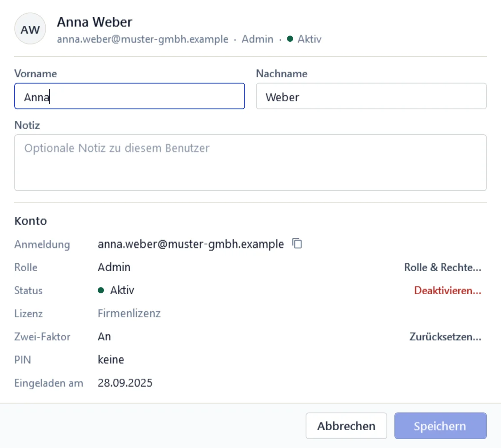Click the Vorname field label
501x448 pixels.
36,73
